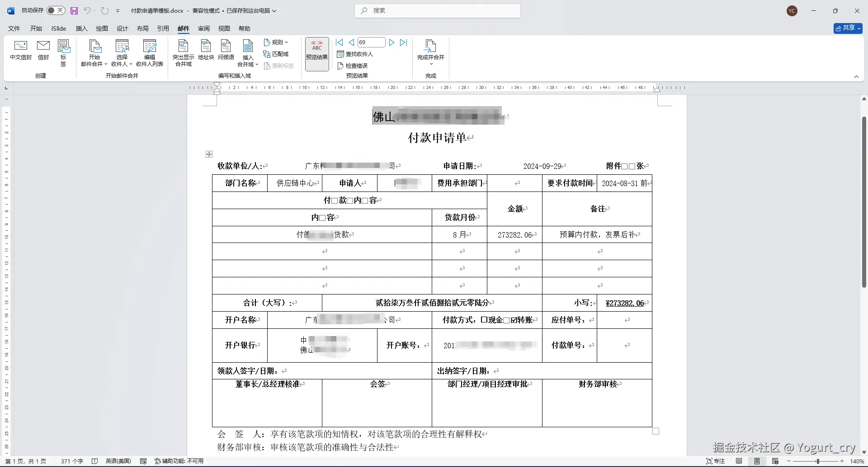Click the 英语(美国) language indicator
Image resolution: width=868 pixels, height=467 pixels.
pyautogui.click(x=118, y=461)
